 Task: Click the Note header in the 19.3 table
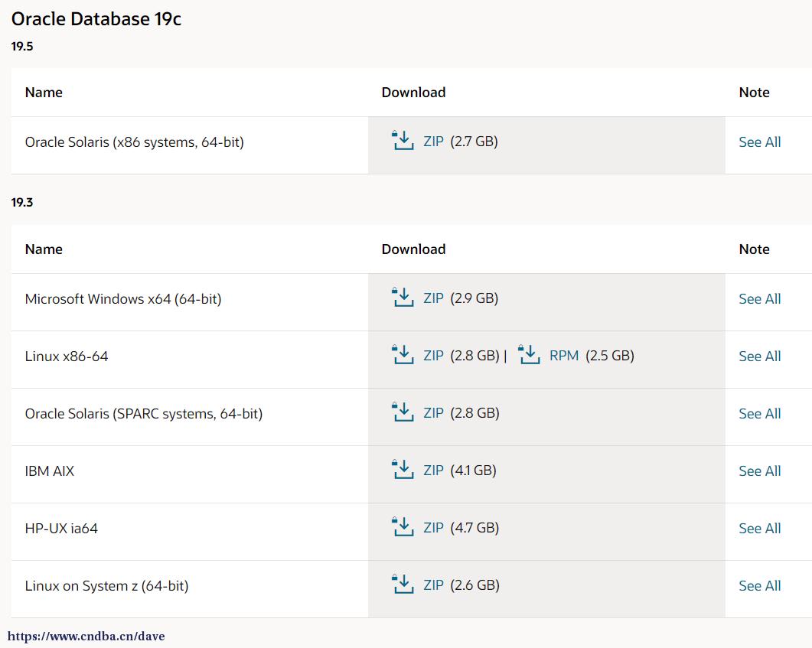(754, 249)
